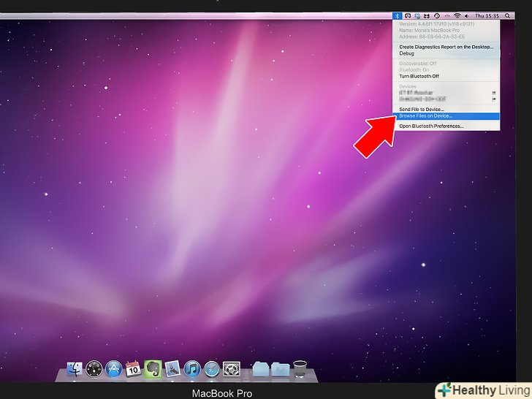
Task: Open the Trash in the dock
Action: (300, 368)
